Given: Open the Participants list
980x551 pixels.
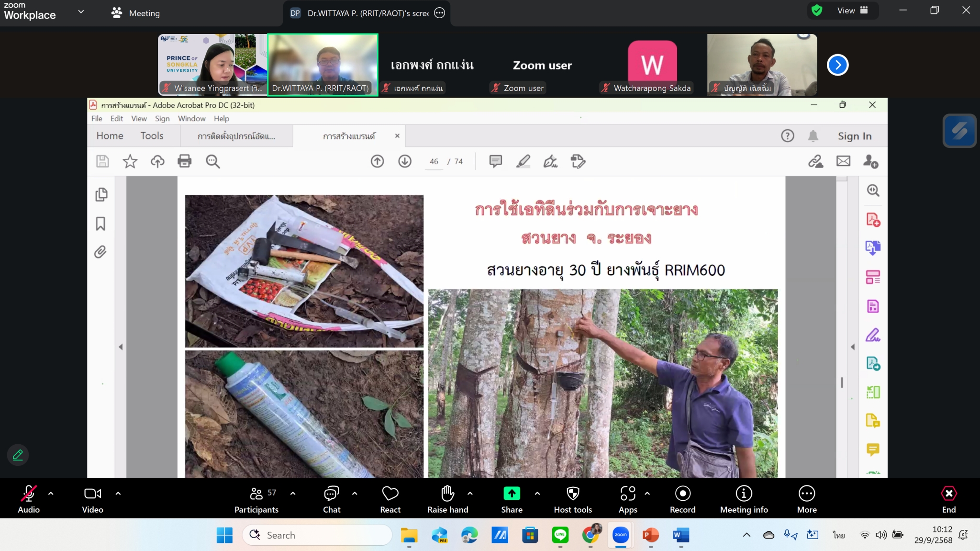Looking at the screenshot, I should coord(256,494).
